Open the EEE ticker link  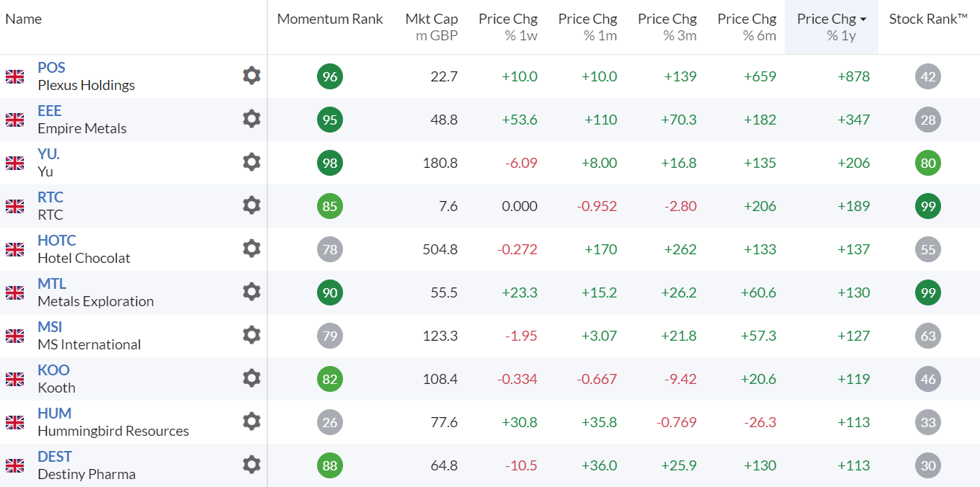[x=50, y=111]
